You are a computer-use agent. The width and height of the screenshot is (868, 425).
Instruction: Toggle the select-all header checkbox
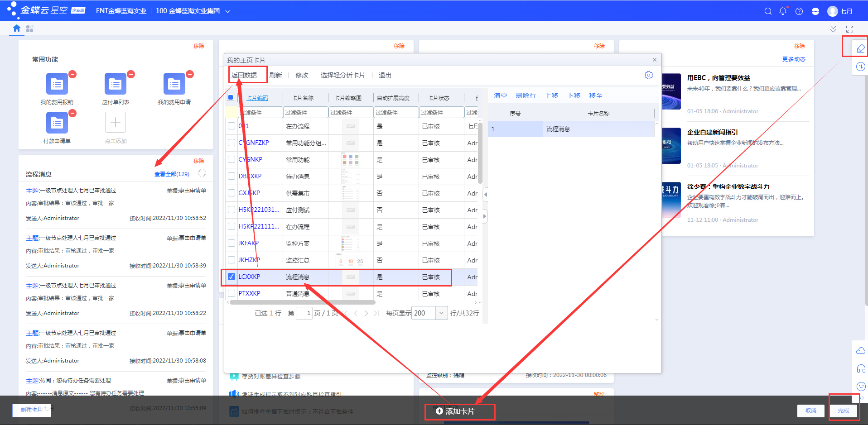pos(231,97)
